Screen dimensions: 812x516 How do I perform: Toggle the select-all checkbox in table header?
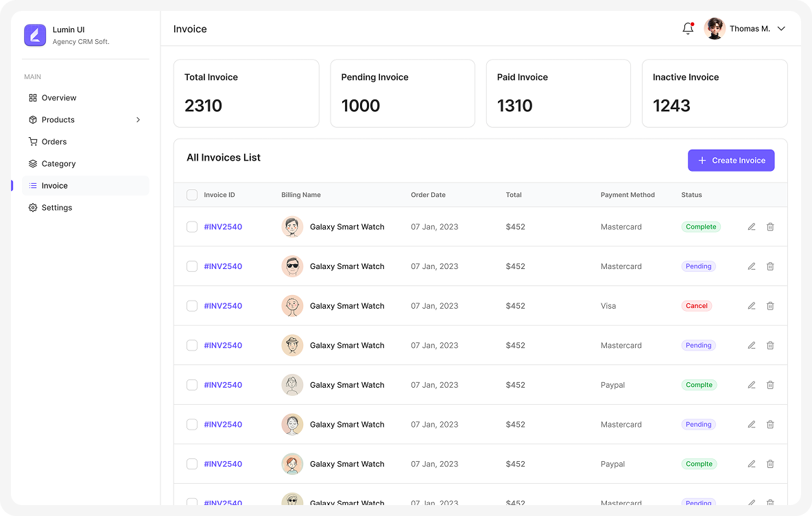[192, 195]
